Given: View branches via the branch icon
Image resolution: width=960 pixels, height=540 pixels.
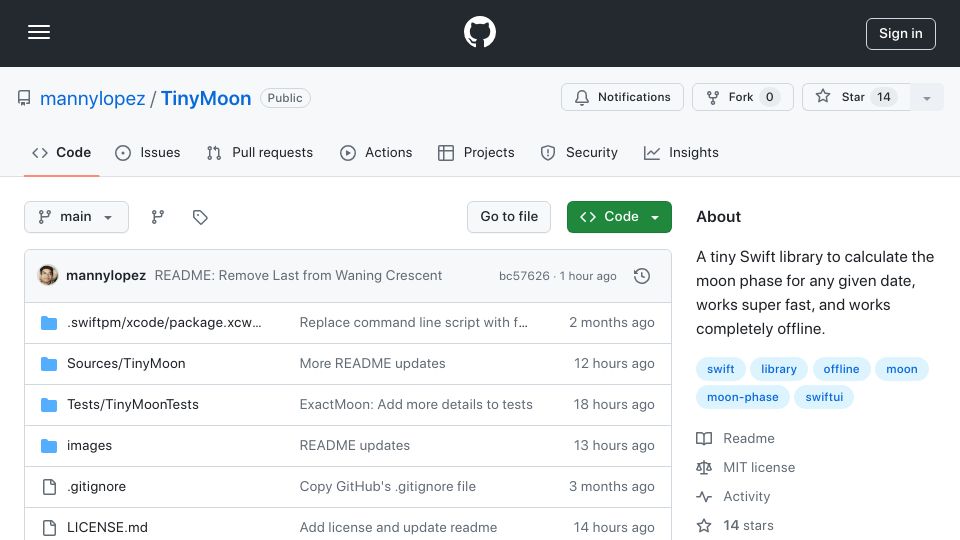Looking at the screenshot, I should tap(158, 217).
